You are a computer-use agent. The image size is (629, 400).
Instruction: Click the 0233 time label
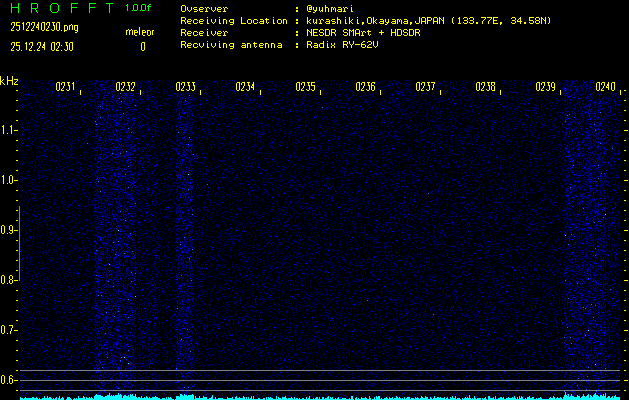[186, 87]
